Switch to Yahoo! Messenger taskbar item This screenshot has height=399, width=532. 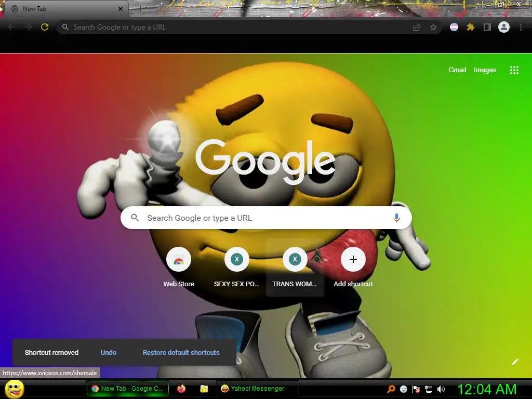point(257,389)
